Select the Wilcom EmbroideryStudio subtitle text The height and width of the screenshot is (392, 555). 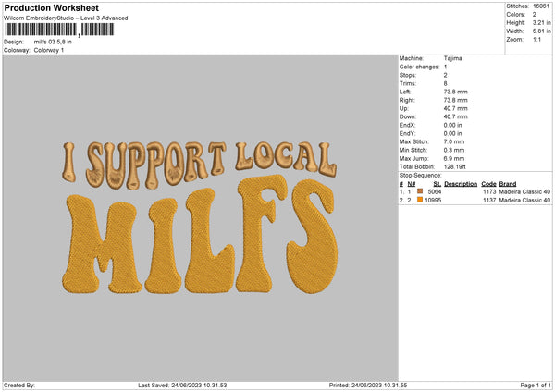[x=66, y=18]
